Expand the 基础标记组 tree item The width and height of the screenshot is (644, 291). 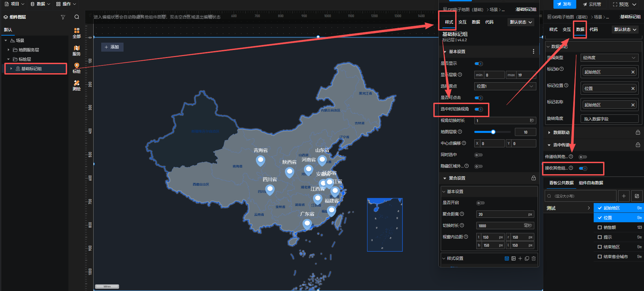click(x=11, y=69)
